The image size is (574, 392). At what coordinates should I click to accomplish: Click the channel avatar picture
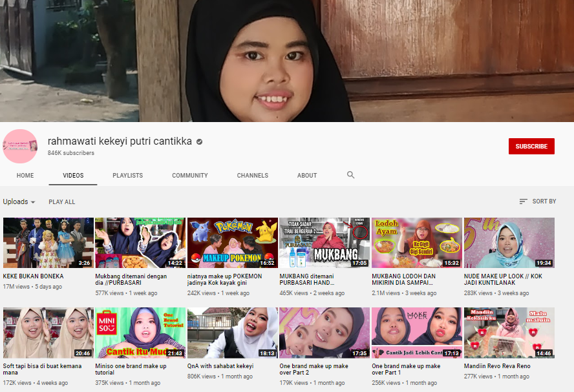pyautogui.click(x=20, y=146)
